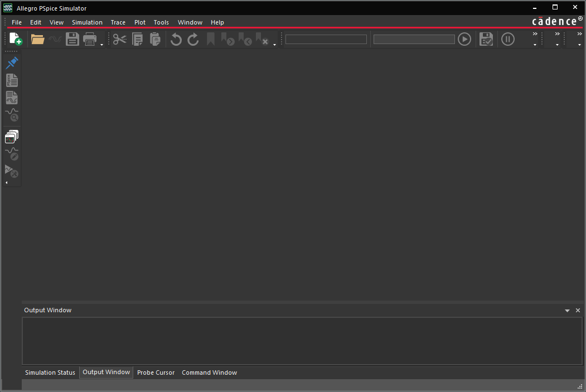Open the Trace menu

click(x=118, y=22)
